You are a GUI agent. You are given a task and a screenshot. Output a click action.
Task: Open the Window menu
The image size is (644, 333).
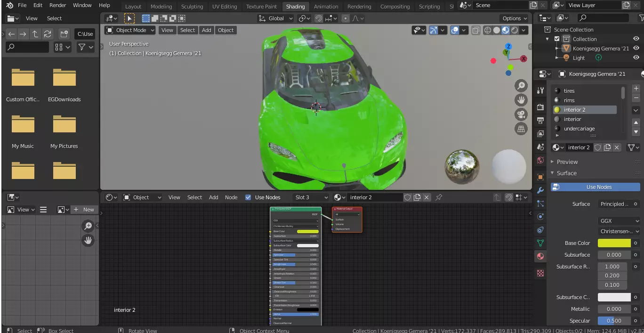82,5
